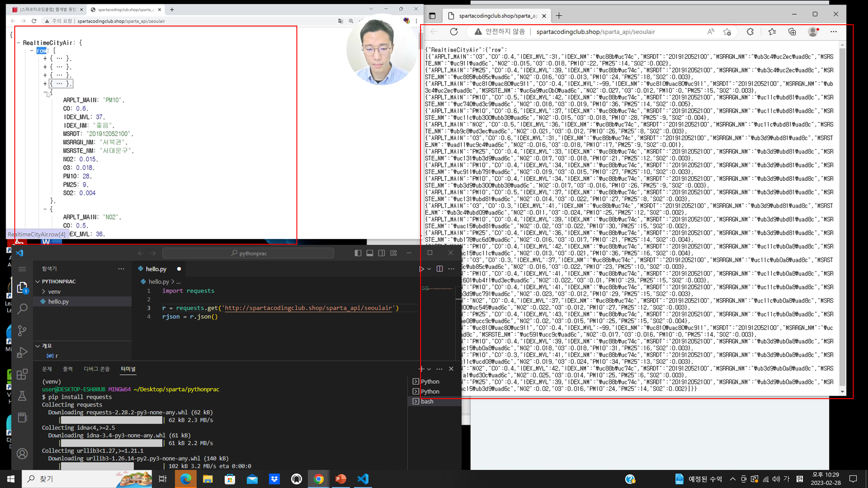Click the Edge address bar URL
Image resolution: width=868 pixels, height=488 pixels.
pyautogui.click(x=595, y=32)
